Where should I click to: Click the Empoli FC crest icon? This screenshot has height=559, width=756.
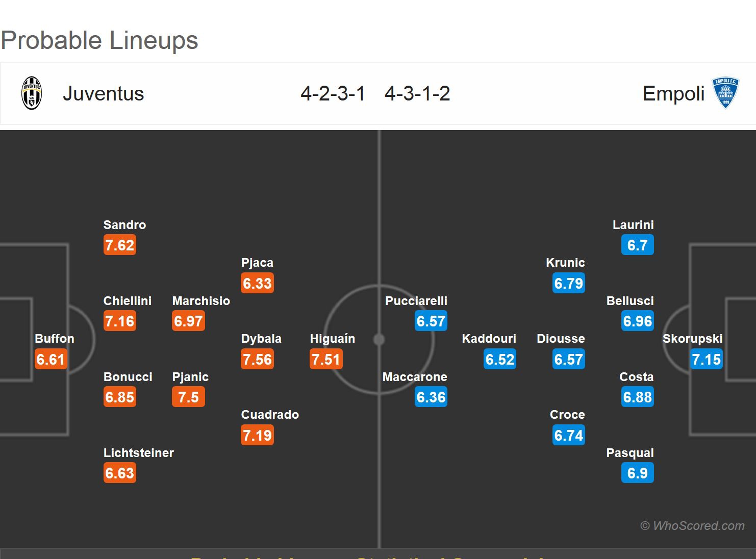click(x=725, y=93)
